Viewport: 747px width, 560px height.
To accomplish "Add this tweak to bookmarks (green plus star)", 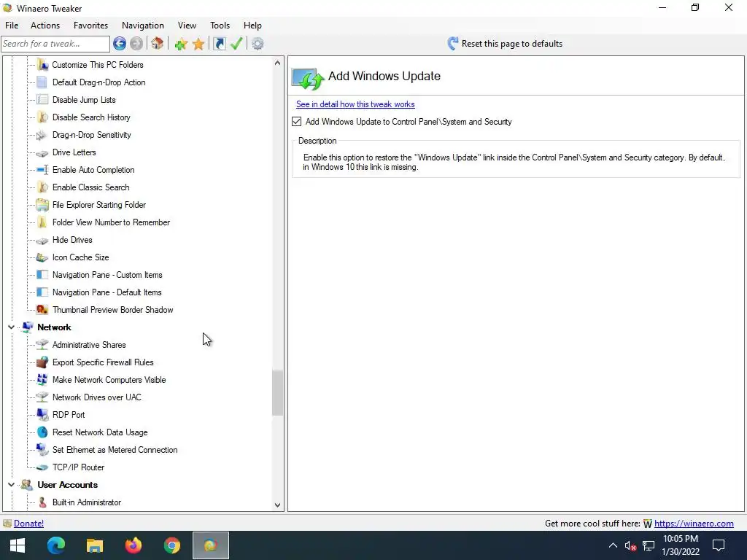I will (x=181, y=44).
